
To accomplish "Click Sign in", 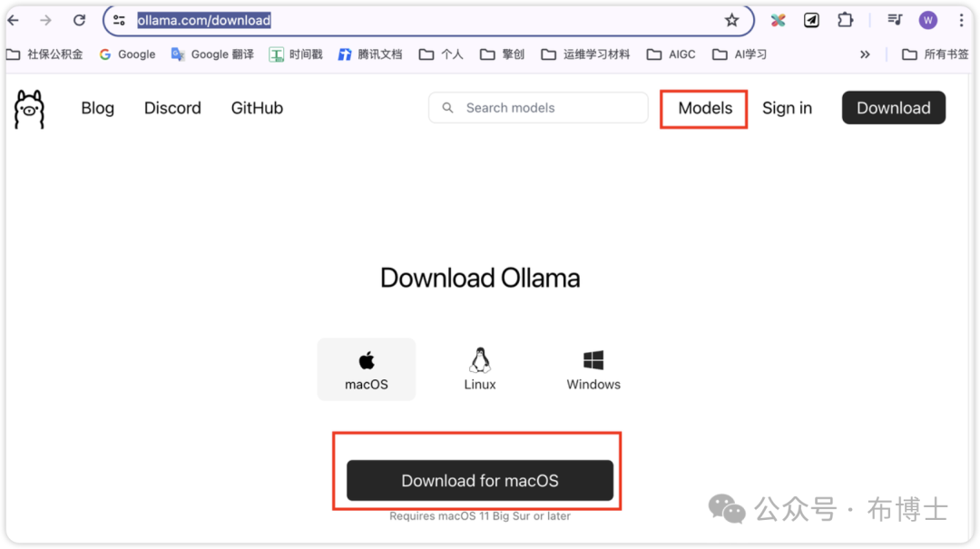I will click(x=787, y=108).
